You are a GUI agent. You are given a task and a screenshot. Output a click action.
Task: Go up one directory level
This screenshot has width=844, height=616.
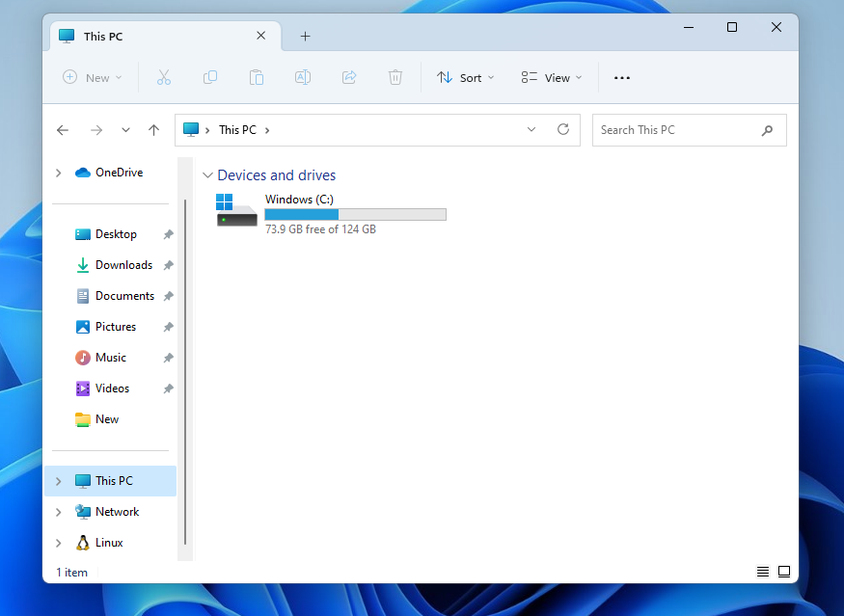click(153, 130)
